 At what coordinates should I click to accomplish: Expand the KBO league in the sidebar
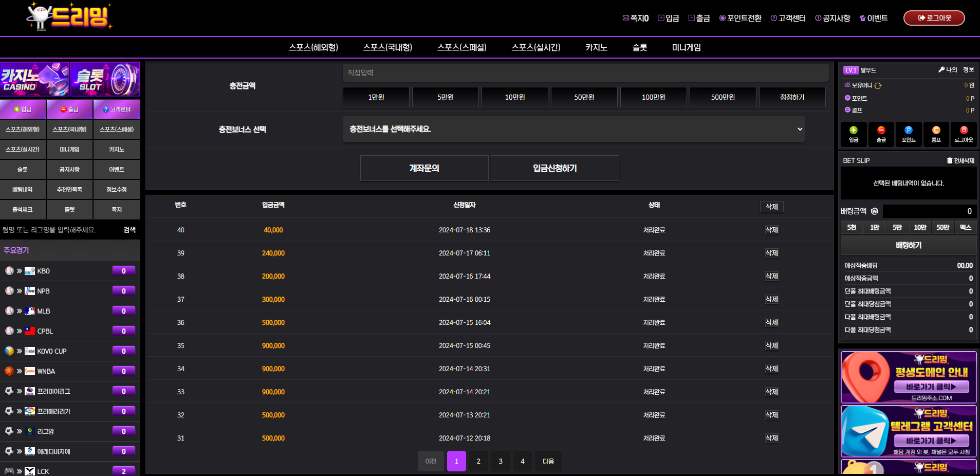click(44, 271)
